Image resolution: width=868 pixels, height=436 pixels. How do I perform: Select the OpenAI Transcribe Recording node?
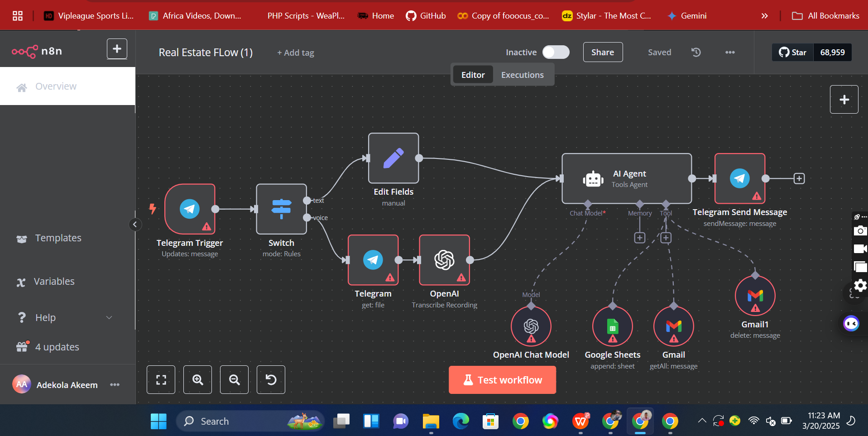[444, 260]
